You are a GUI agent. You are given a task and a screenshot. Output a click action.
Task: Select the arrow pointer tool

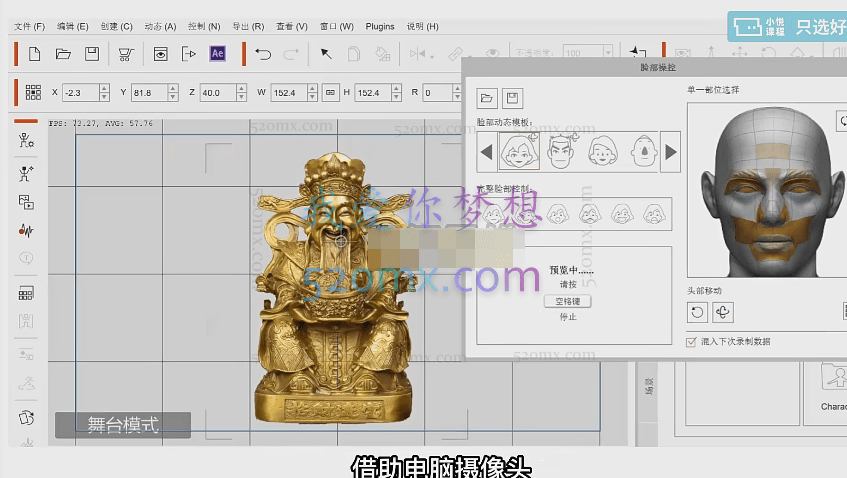tap(326, 53)
